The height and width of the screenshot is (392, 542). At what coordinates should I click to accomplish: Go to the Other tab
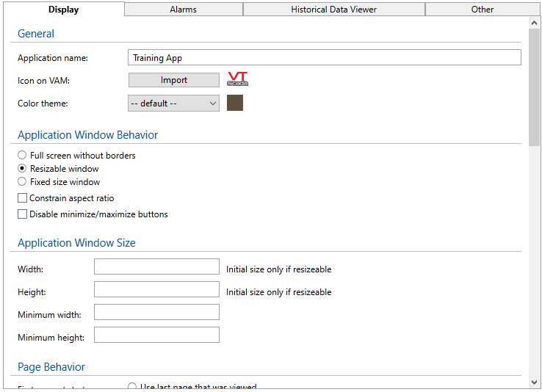(x=483, y=10)
